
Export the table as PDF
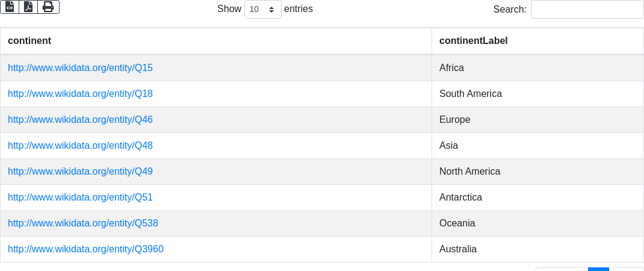click(28, 7)
